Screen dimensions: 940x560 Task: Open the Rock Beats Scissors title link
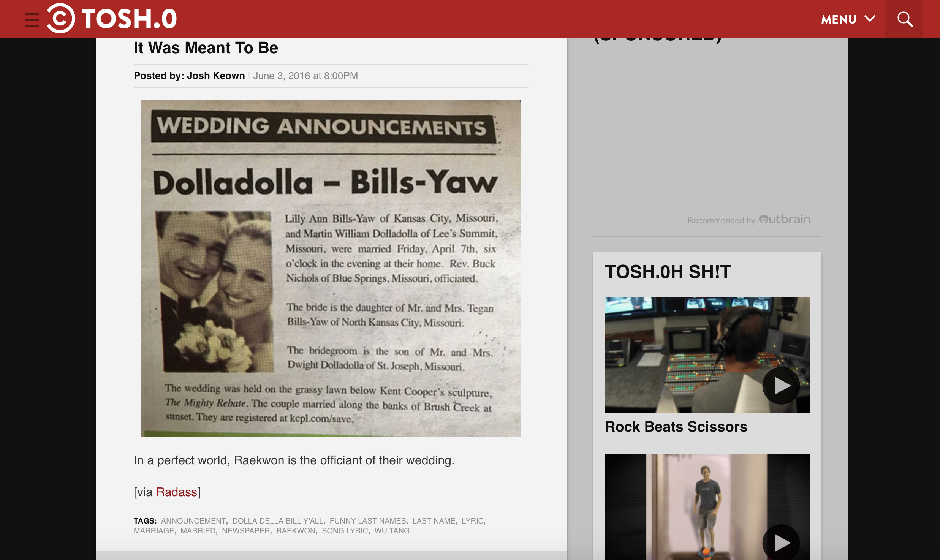click(676, 427)
